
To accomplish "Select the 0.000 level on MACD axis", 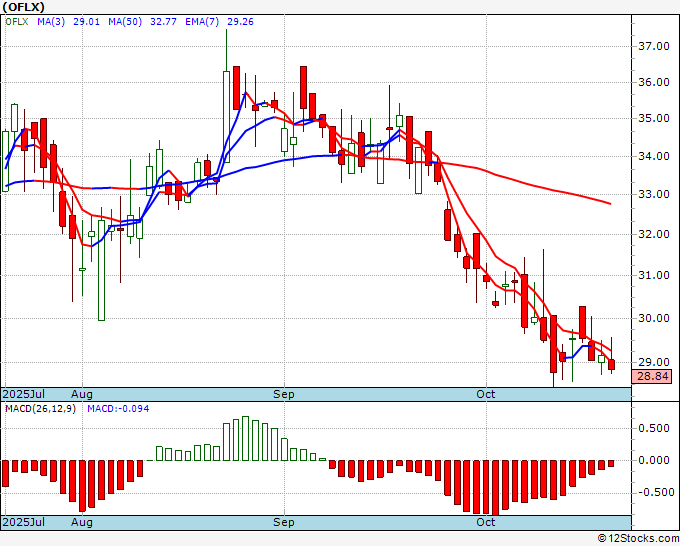I will point(653,460).
